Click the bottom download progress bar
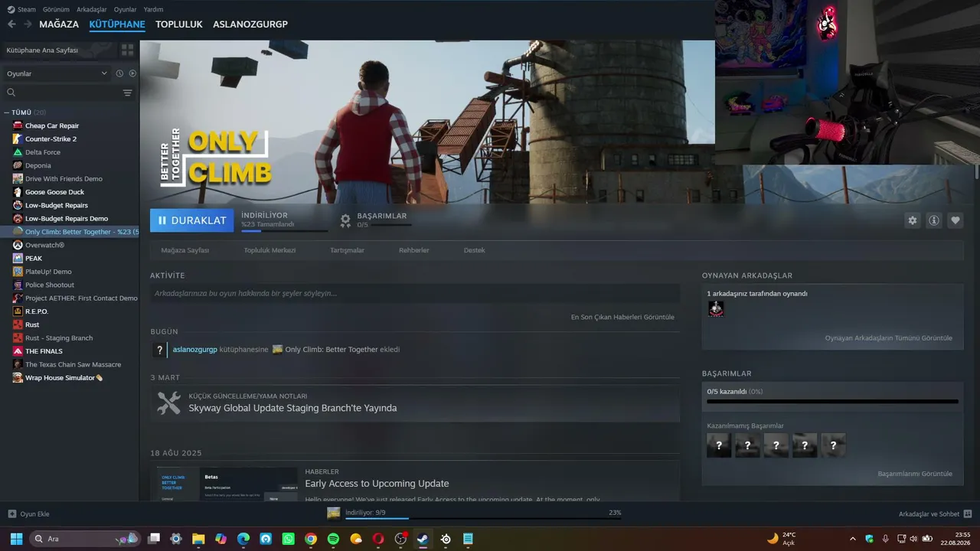The width and height of the screenshot is (980, 551). pos(483,519)
